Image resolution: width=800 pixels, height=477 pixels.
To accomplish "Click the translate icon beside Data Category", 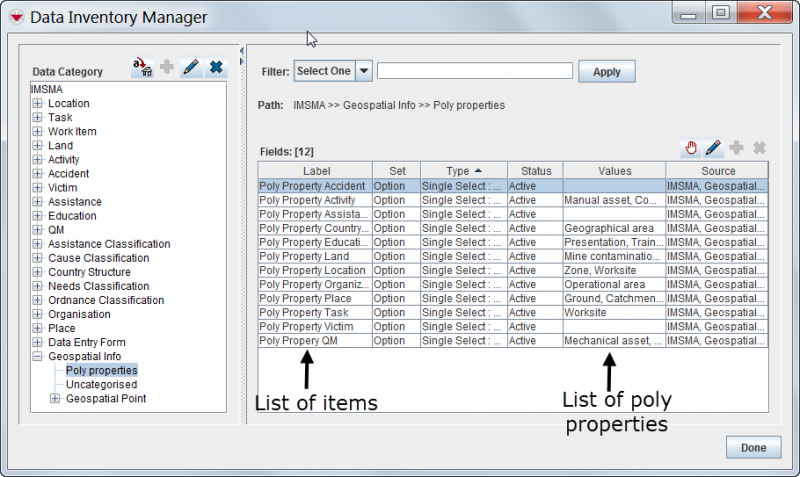I will (142, 67).
